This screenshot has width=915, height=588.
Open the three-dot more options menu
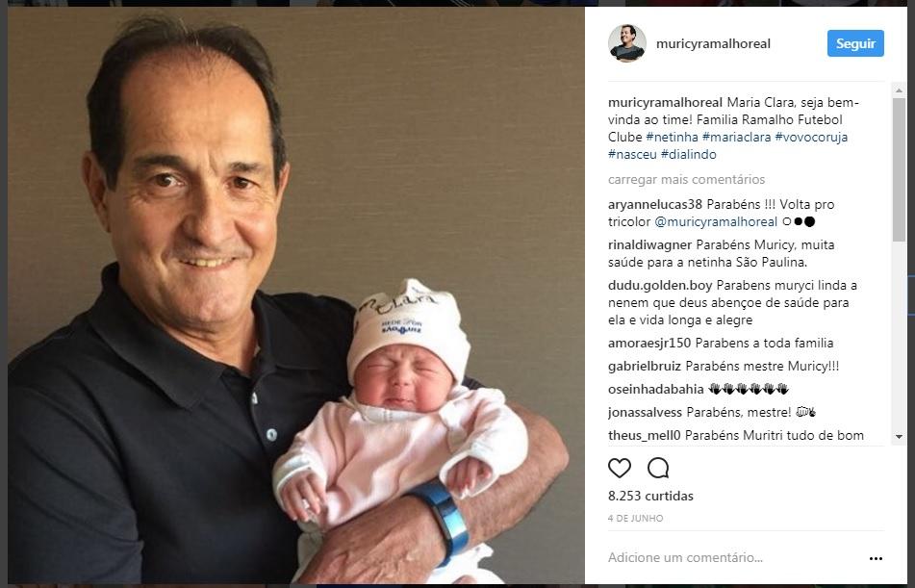coord(876,558)
